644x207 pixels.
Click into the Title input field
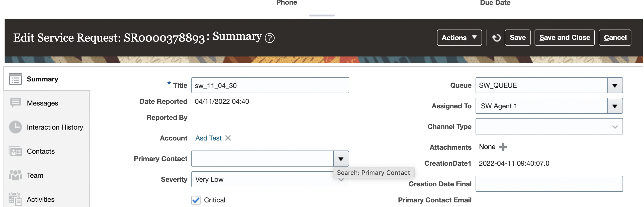pos(270,85)
